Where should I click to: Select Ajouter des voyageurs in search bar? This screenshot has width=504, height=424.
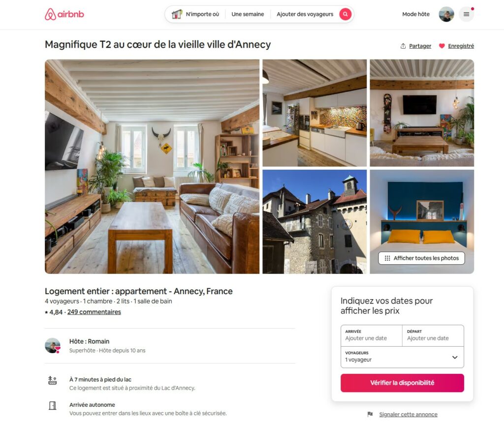305,14
